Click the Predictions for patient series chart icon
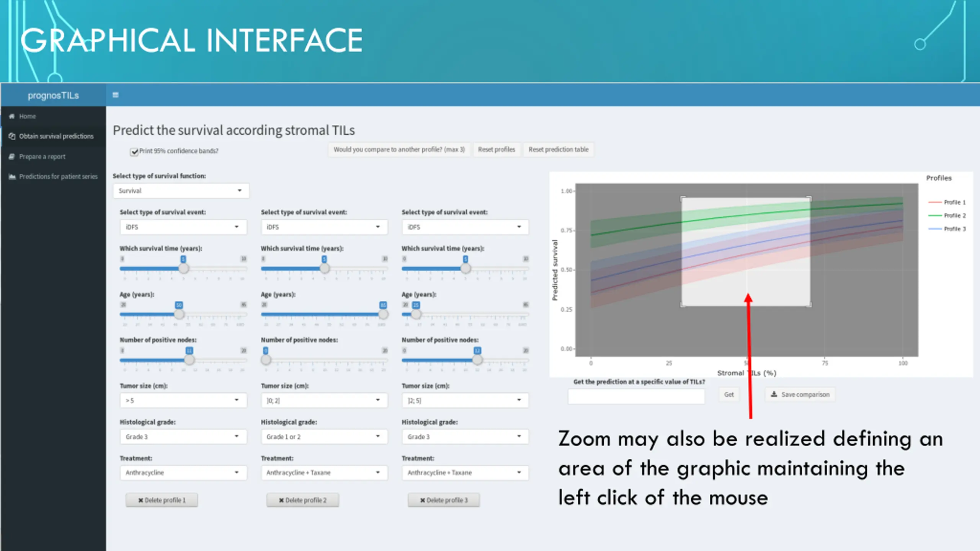The image size is (980, 551). (x=12, y=176)
